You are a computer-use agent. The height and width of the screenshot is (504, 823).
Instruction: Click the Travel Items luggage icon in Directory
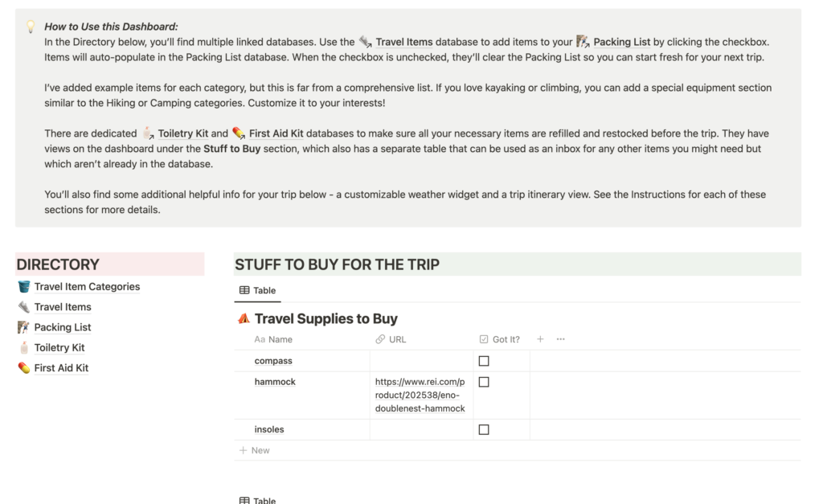click(x=22, y=307)
